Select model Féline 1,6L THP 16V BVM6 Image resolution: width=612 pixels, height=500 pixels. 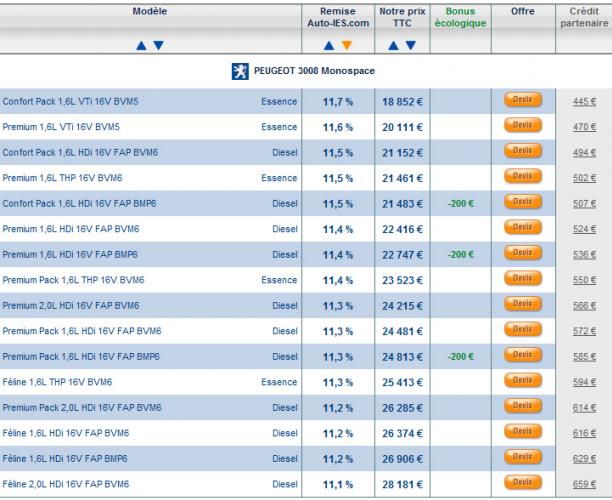(57, 382)
